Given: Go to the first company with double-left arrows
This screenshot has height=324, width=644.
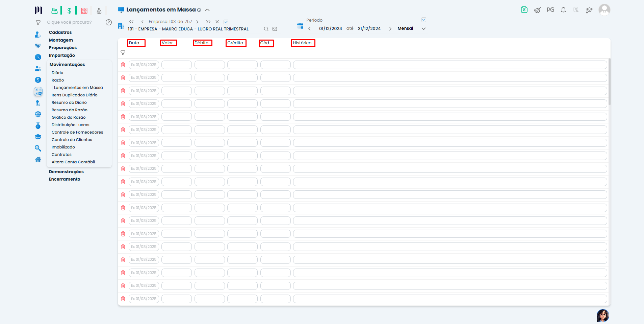Looking at the screenshot, I should 131,22.
